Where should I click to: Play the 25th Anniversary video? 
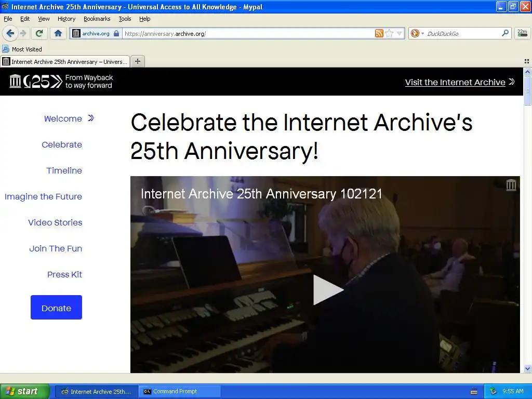pyautogui.click(x=328, y=289)
